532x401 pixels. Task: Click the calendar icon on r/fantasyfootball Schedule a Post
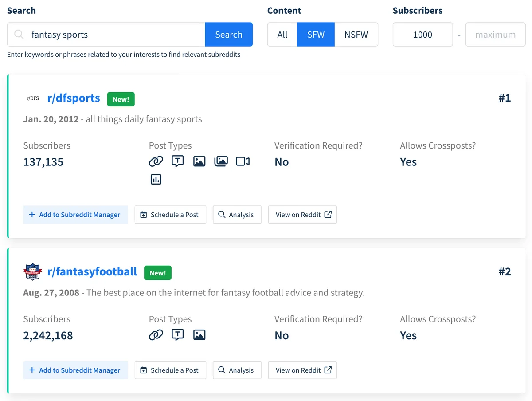click(143, 370)
